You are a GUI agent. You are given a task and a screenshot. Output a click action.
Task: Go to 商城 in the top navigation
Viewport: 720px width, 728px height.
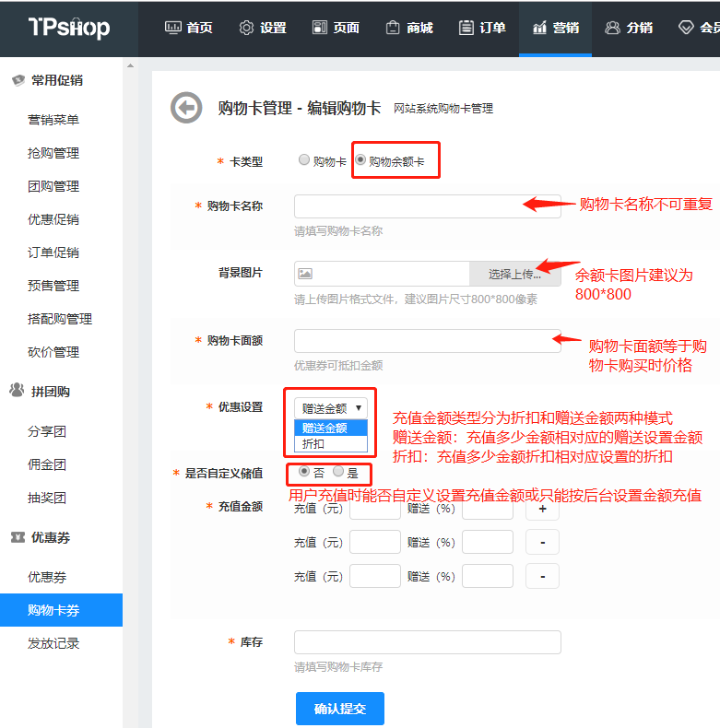pos(409,28)
